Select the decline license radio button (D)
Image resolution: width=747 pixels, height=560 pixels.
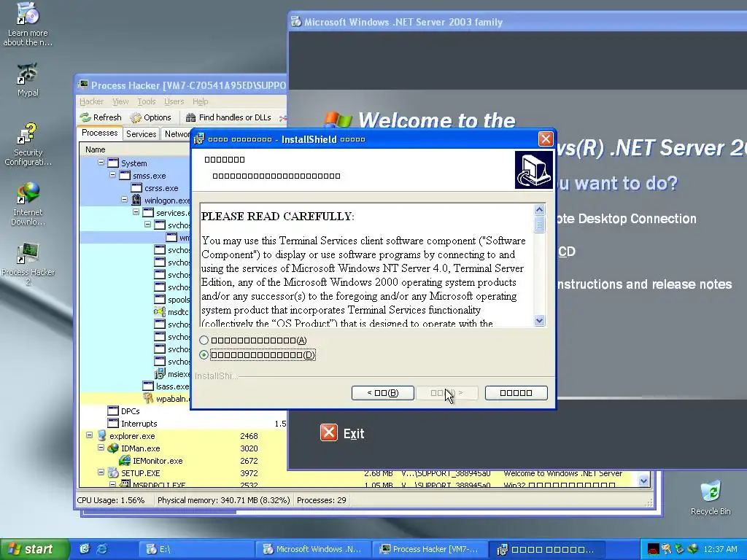pyautogui.click(x=204, y=355)
